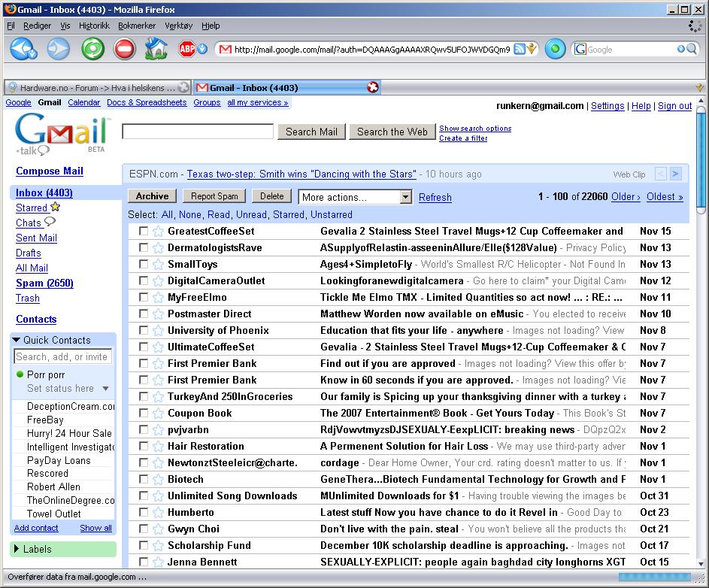Click the Archive button
709x588 pixels.
(152, 195)
